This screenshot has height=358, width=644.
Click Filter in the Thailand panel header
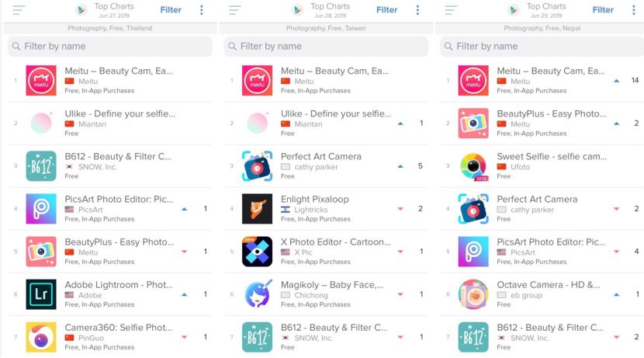point(171,10)
